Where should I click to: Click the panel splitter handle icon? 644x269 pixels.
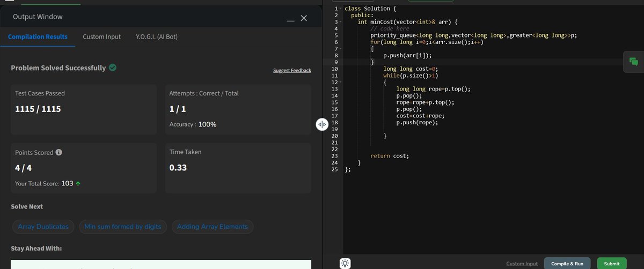coord(322,124)
